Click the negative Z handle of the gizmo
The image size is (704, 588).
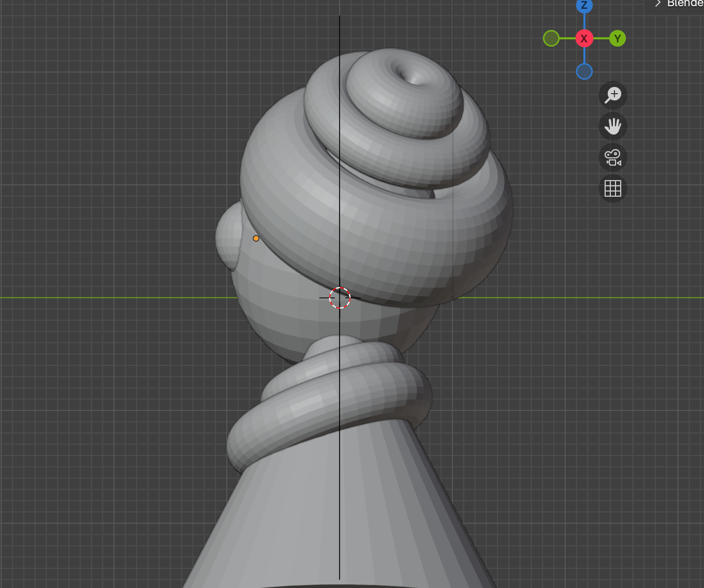coord(584,71)
